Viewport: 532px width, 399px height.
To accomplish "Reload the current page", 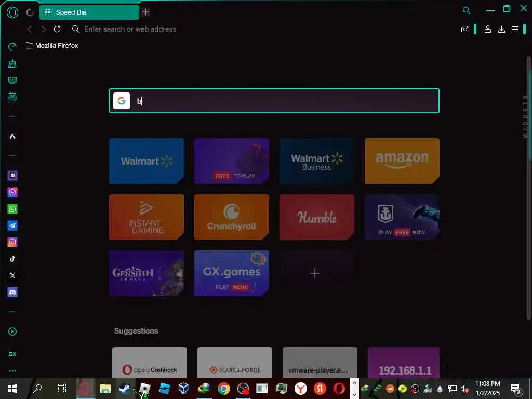I will point(57,29).
